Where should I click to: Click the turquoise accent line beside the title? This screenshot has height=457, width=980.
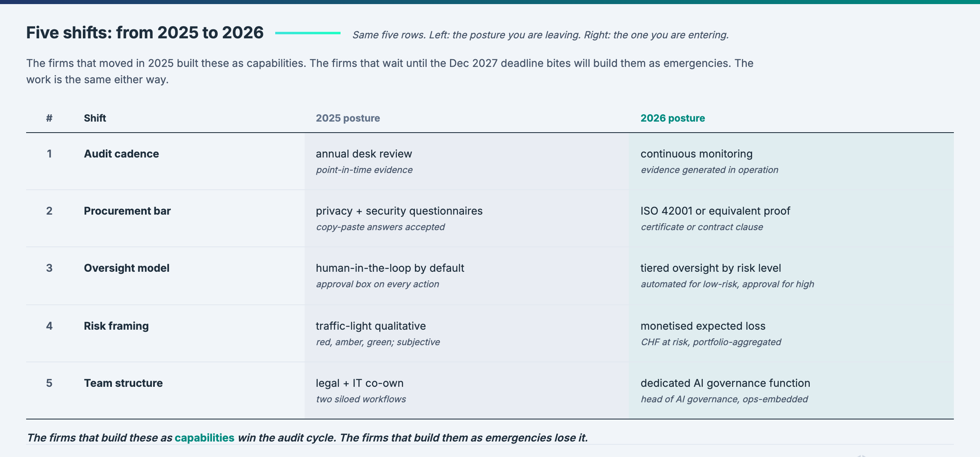coord(307,33)
